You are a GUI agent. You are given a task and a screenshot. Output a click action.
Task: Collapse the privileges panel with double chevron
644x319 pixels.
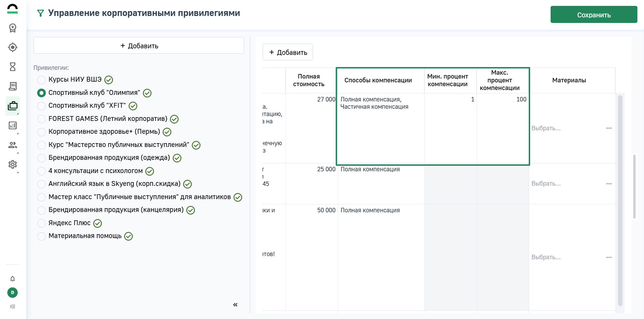tap(235, 305)
